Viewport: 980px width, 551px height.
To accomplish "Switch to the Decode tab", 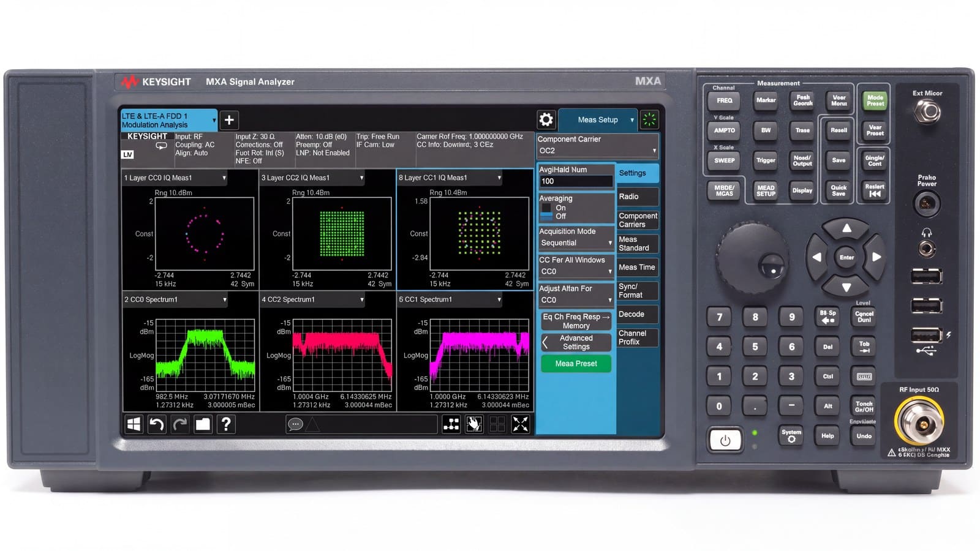I will coord(638,314).
